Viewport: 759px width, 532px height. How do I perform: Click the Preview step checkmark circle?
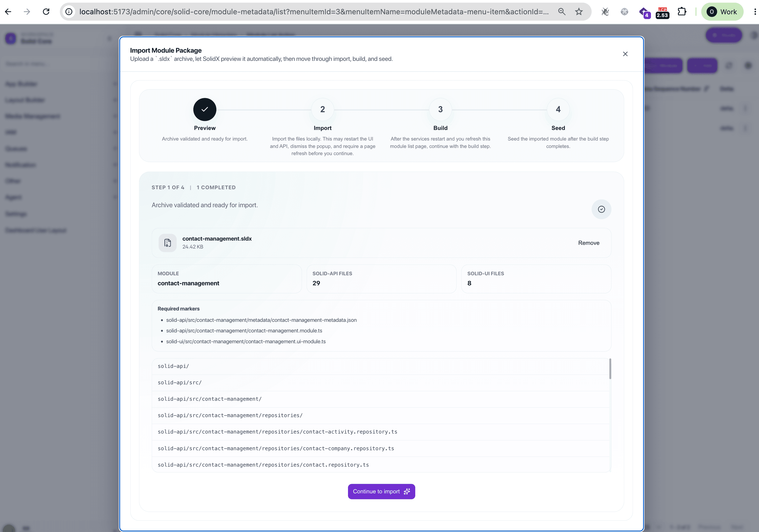click(205, 109)
